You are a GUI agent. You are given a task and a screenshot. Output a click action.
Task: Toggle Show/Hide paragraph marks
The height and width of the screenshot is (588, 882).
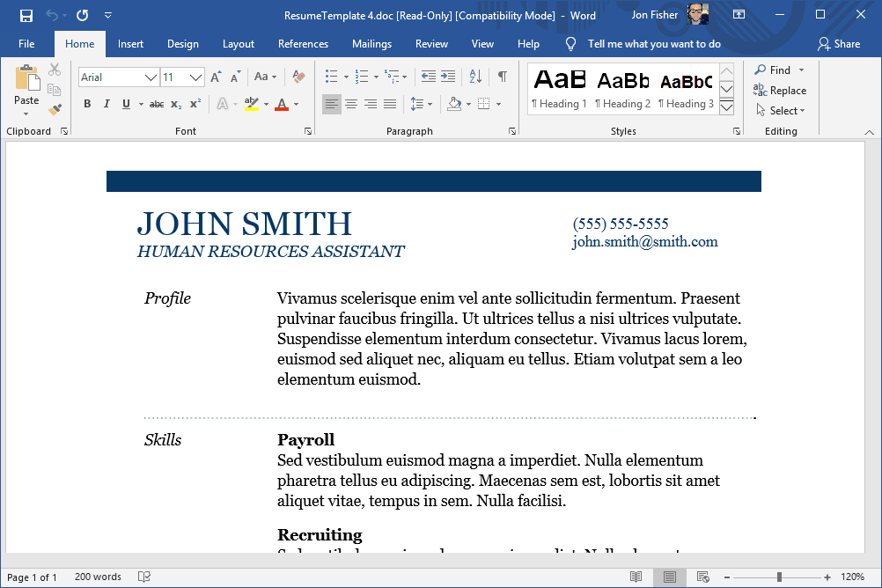[502, 77]
